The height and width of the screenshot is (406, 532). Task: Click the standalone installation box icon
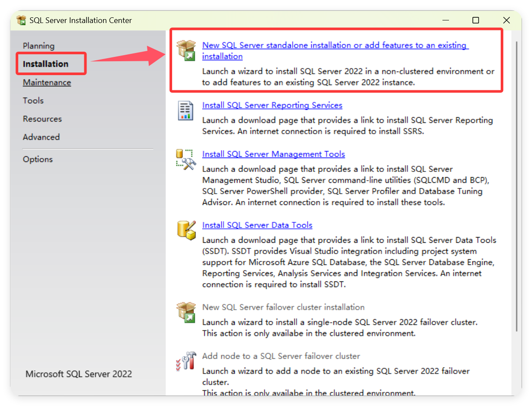coord(186,50)
